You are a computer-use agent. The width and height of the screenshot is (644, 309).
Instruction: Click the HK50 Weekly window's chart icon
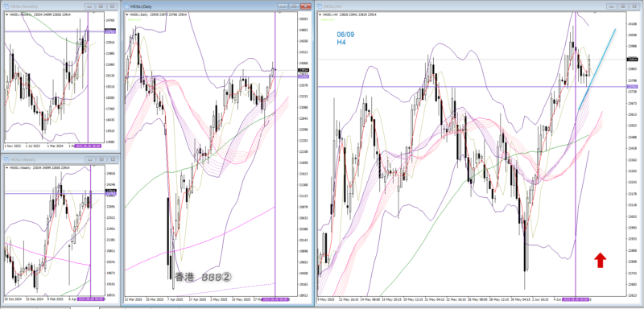tap(6, 159)
